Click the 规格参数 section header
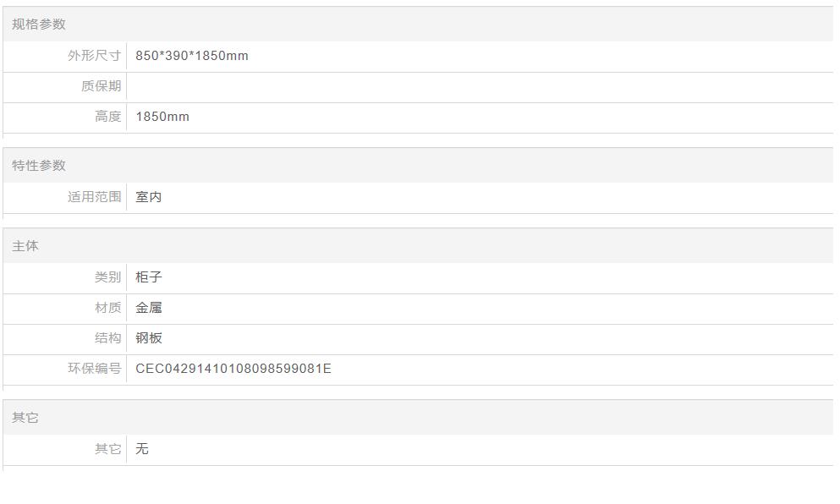Viewport: 840px width, 504px height. click(39, 25)
